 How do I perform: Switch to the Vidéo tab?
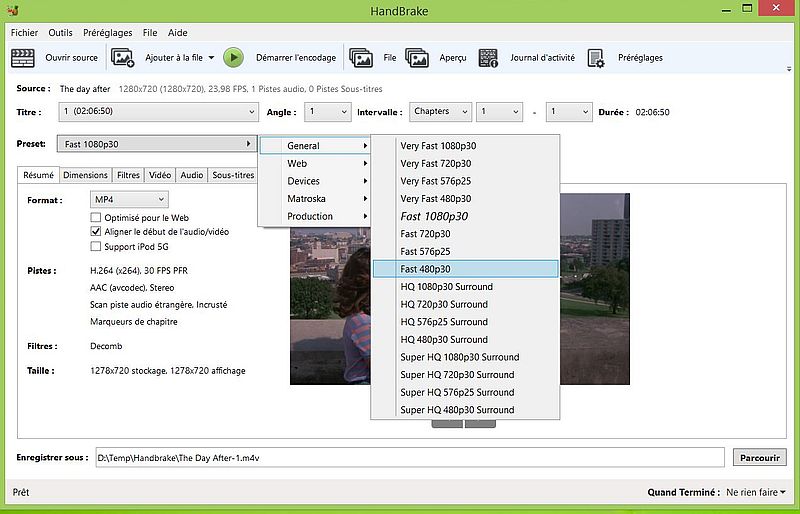160,175
